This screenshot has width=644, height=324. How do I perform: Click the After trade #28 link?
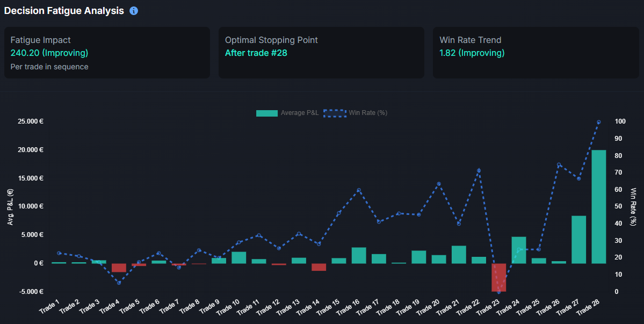point(255,53)
